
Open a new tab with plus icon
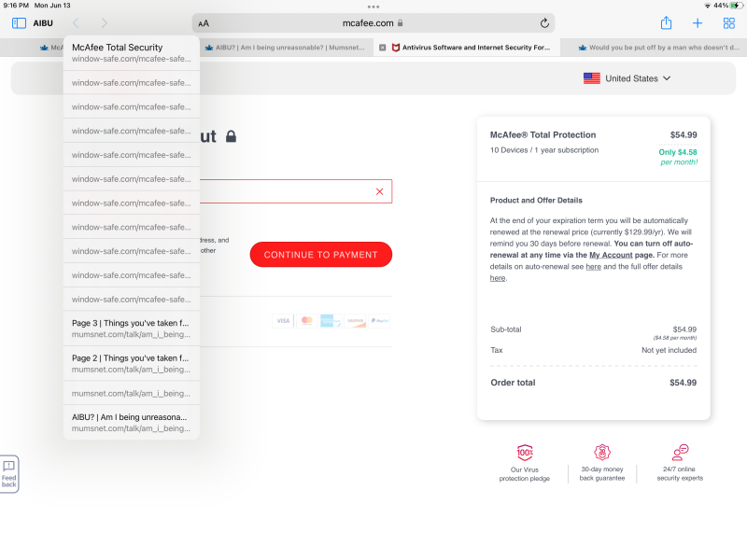pyautogui.click(x=698, y=23)
